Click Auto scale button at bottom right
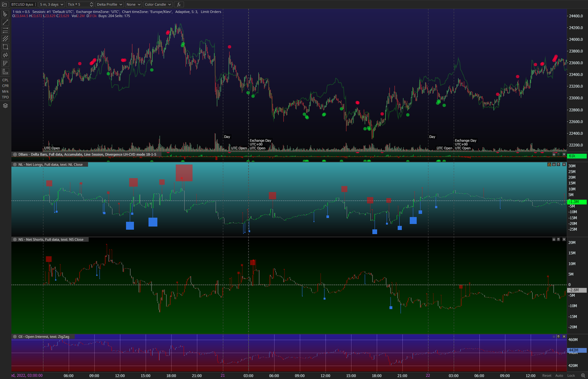Image resolution: width=588 pixels, height=379 pixels. pos(559,376)
